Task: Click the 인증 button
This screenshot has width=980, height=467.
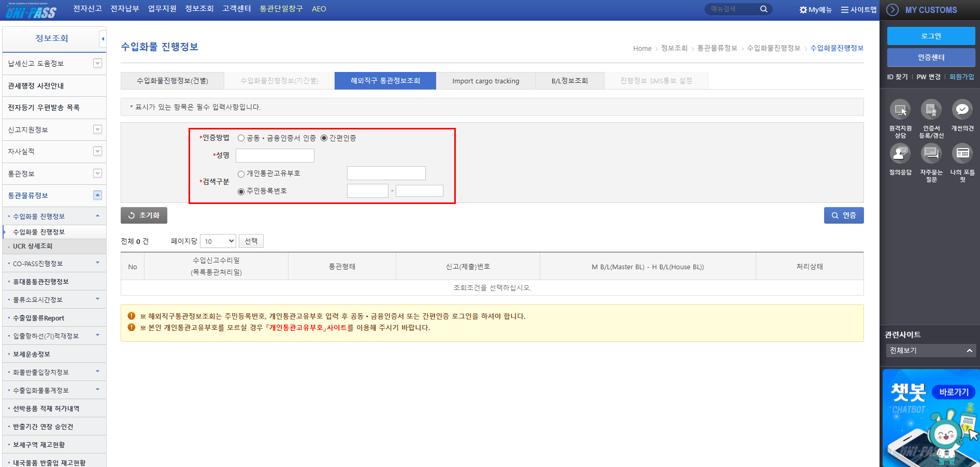Action: (844, 215)
